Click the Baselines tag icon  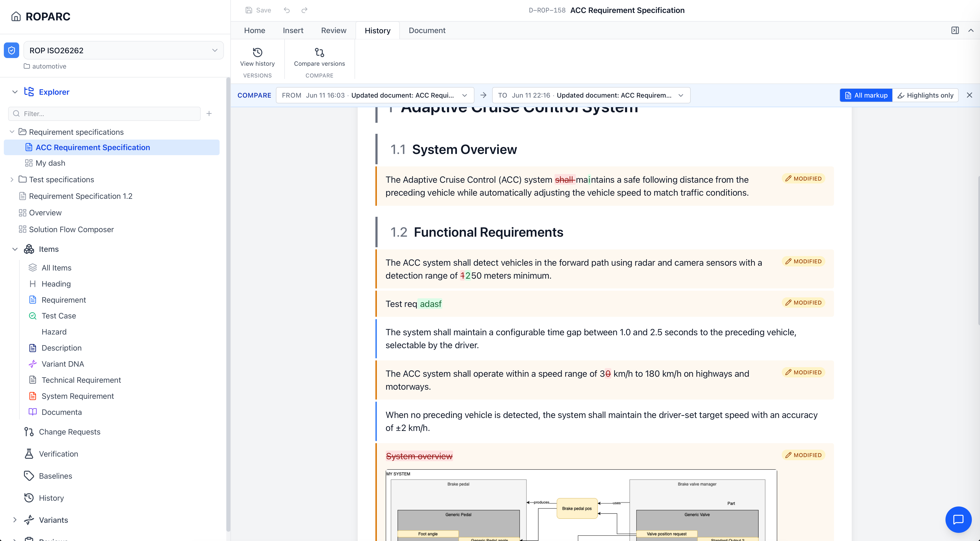[29, 476]
